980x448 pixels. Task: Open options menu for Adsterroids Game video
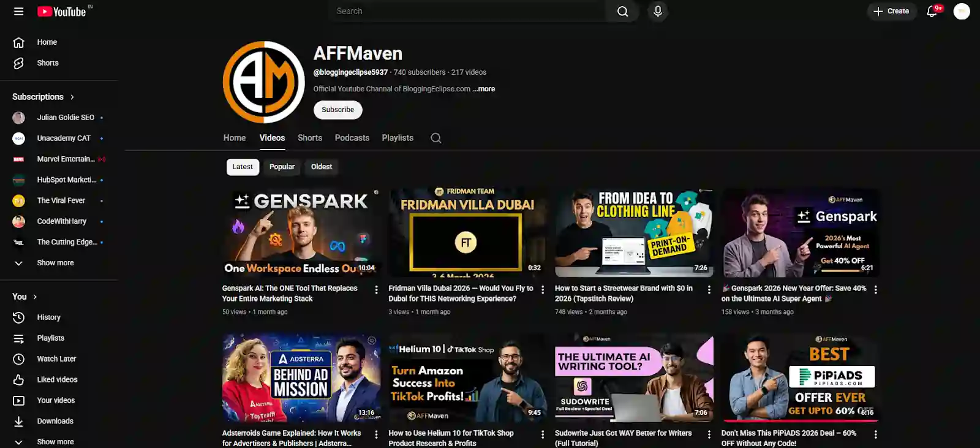tap(376, 435)
